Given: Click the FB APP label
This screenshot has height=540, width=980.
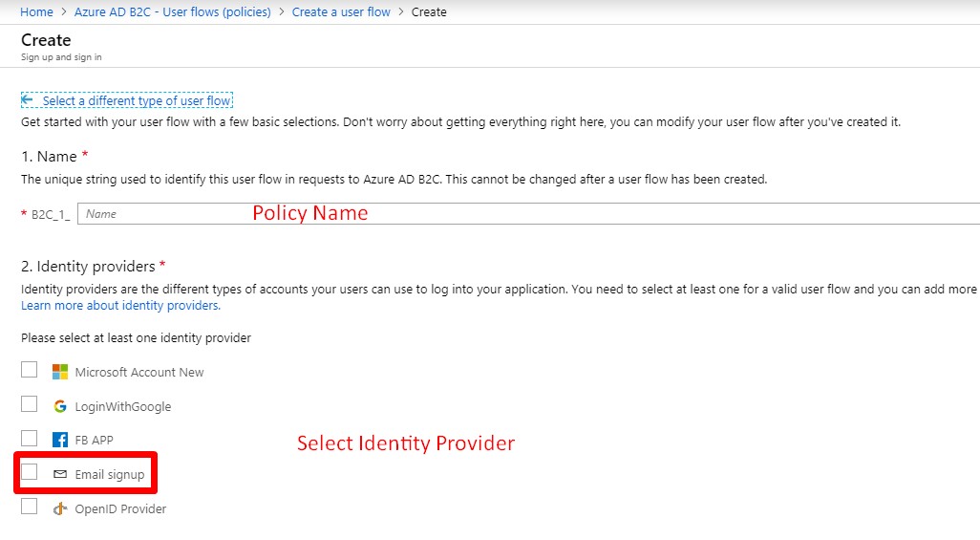Looking at the screenshot, I should tap(95, 441).
